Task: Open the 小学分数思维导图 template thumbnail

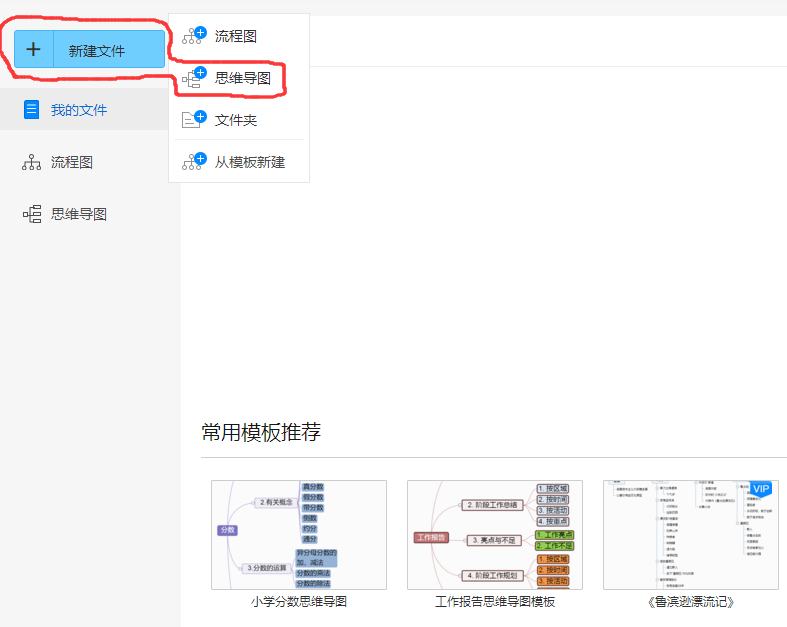Action: [299, 535]
